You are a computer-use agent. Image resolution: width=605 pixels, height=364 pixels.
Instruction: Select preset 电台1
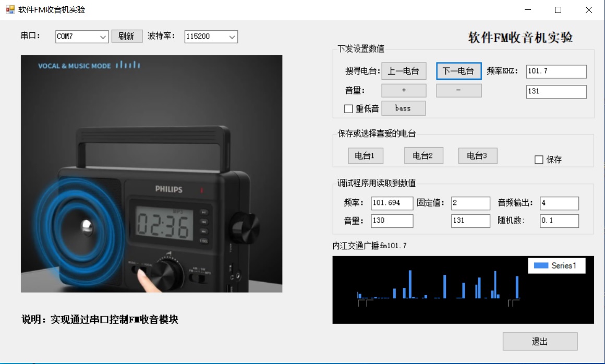[365, 156]
